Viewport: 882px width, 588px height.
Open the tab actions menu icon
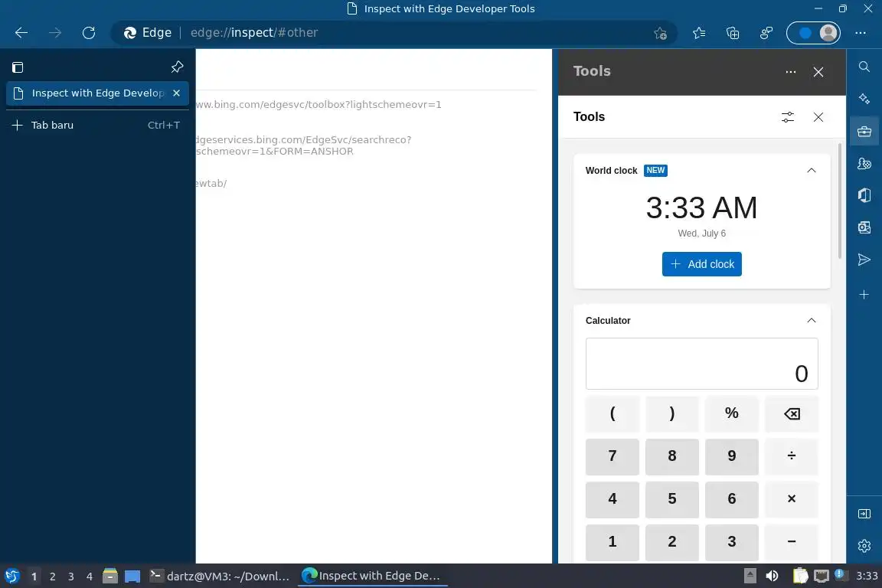coord(18,67)
